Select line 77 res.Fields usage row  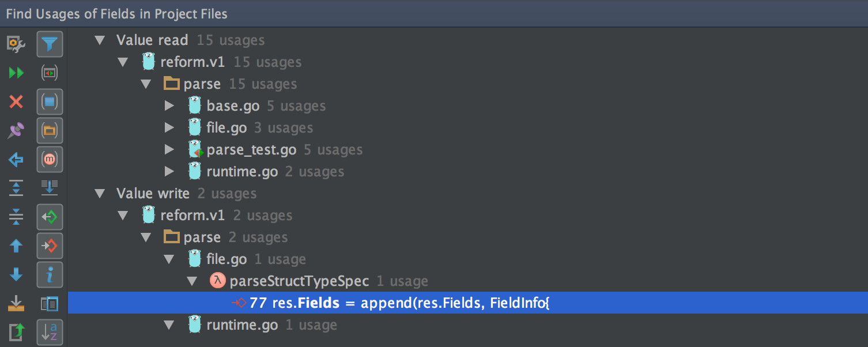[x=398, y=303]
